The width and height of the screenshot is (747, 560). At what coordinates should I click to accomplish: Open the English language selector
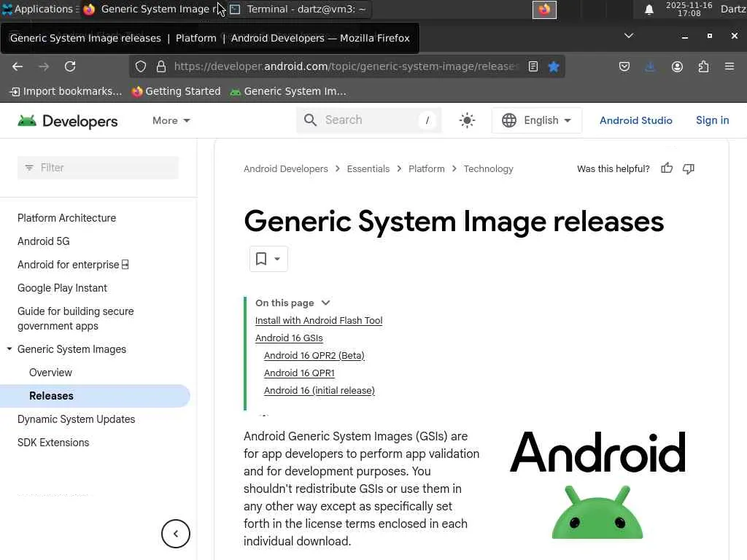point(536,120)
